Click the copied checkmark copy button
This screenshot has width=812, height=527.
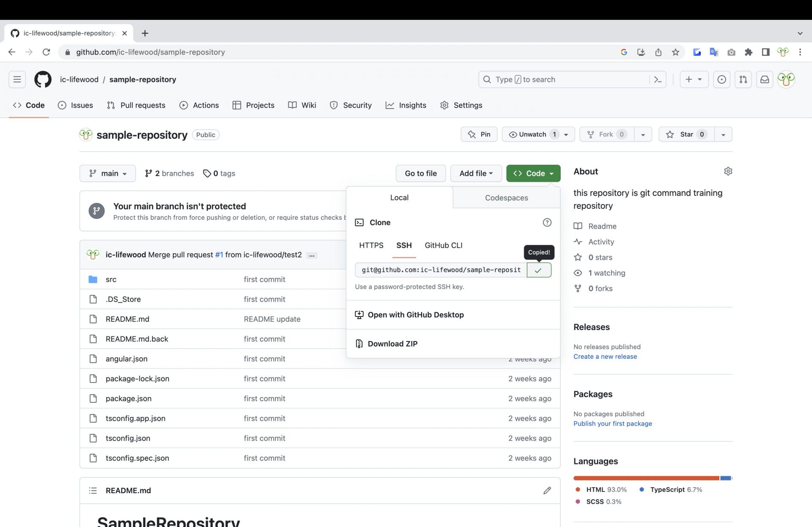tap(538, 270)
